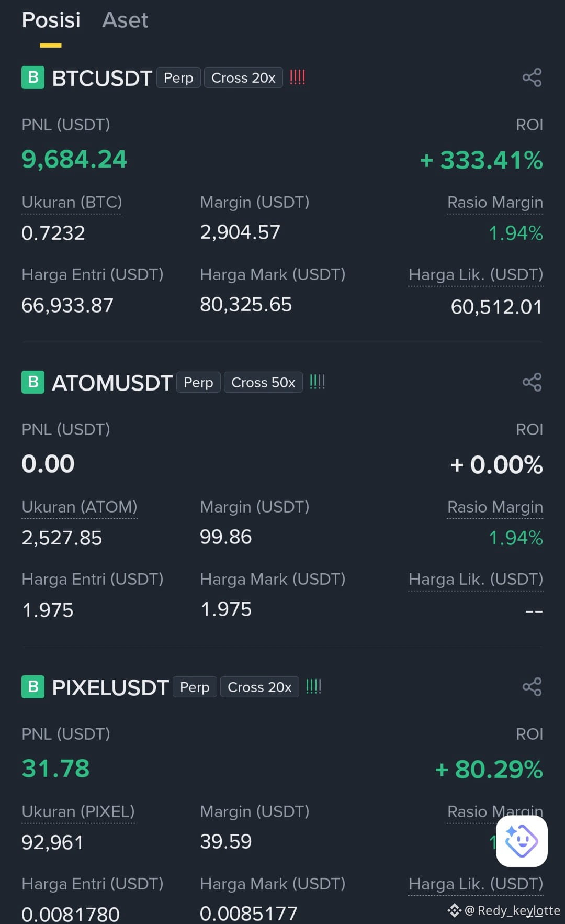565x924 pixels.
Task: Tap the Harga Lik. (USDT) label under BTCUSDT
Action: (476, 275)
